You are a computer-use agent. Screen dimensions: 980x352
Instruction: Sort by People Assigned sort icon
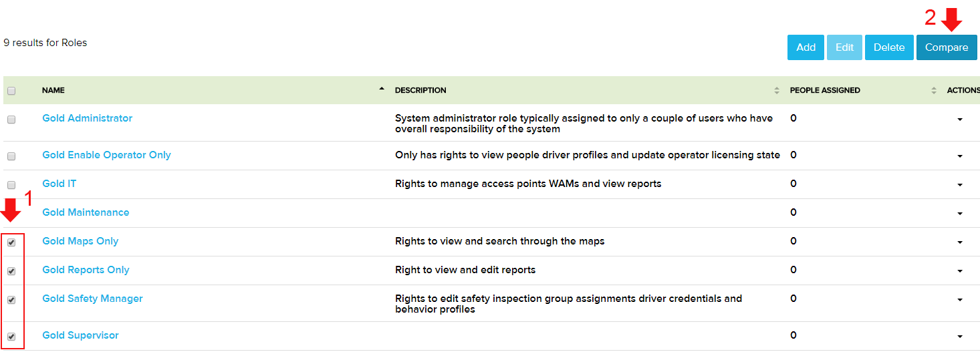pos(933,90)
